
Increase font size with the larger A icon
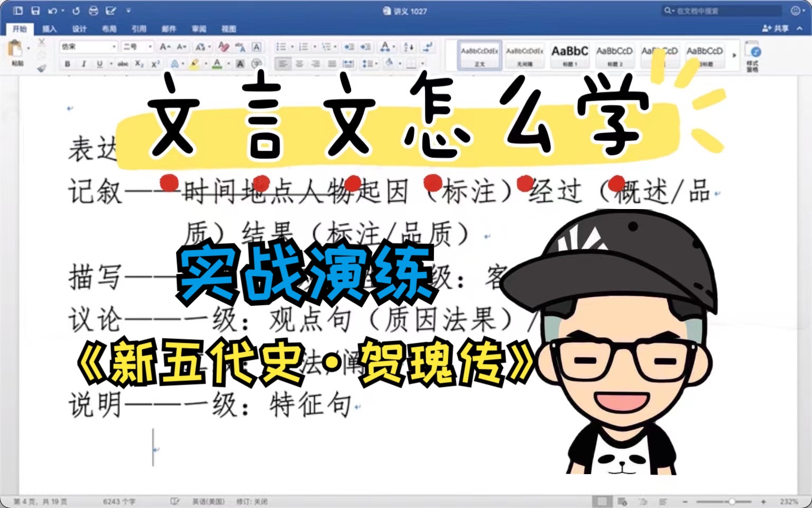point(165,47)
